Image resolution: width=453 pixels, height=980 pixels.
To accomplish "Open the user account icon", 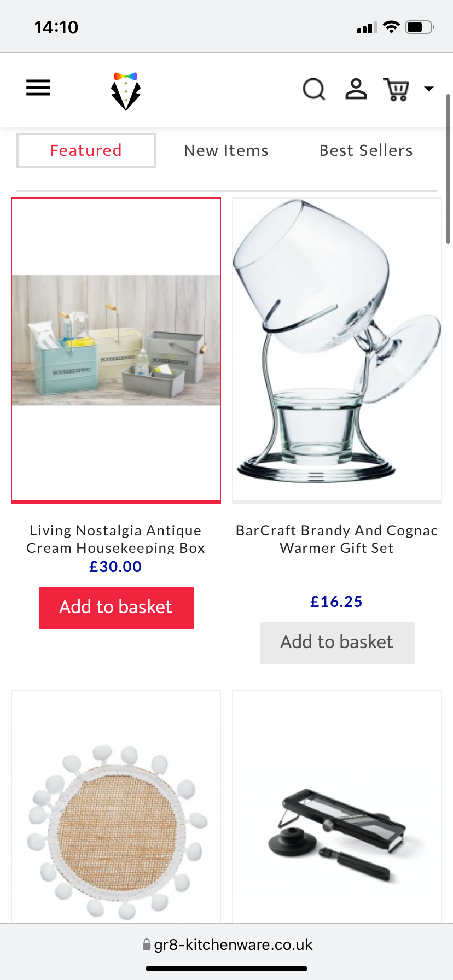I will [356, 89].
